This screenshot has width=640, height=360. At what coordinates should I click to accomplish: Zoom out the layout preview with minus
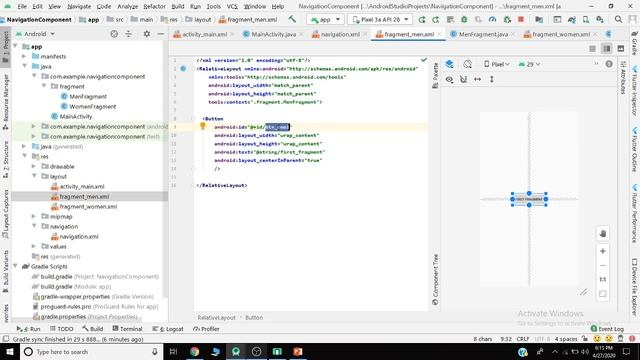pos(602,265)
